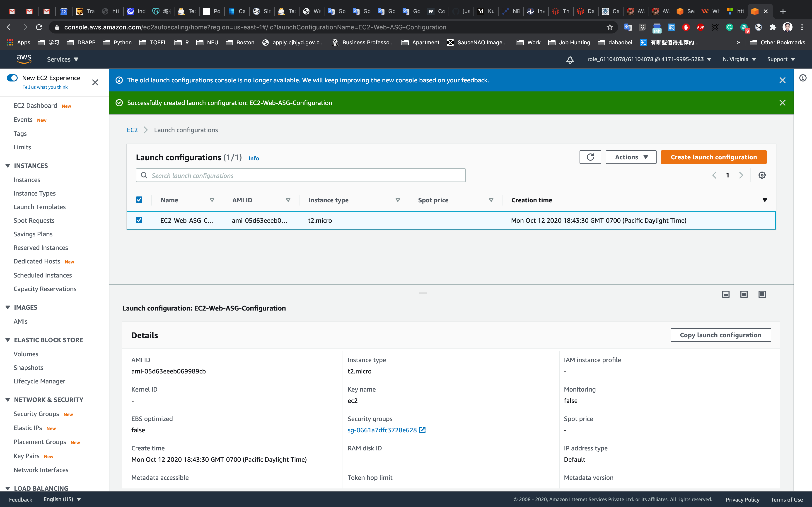
Task: Click Create launch configuration button
Action: pos(713,157)
